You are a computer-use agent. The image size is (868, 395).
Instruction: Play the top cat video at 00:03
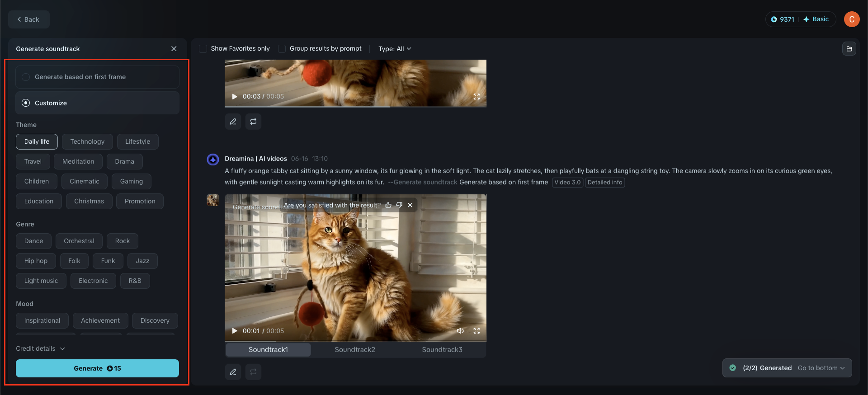235,97
